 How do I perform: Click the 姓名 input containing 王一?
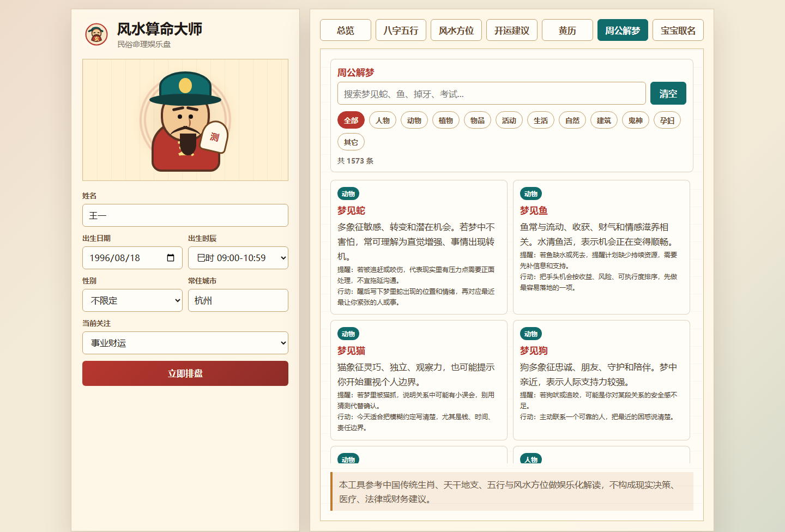[185, 215]
